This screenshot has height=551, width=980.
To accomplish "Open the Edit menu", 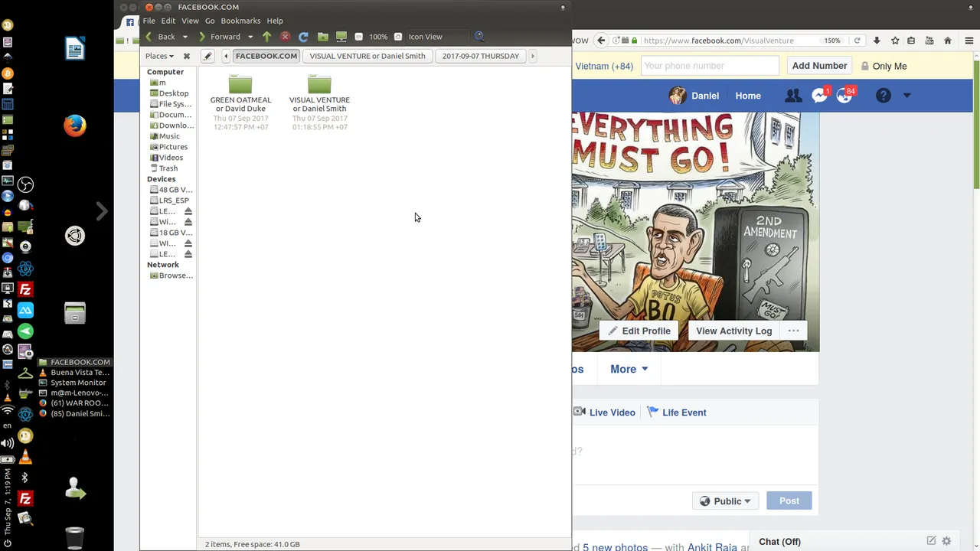I will (x=168, y=21).
